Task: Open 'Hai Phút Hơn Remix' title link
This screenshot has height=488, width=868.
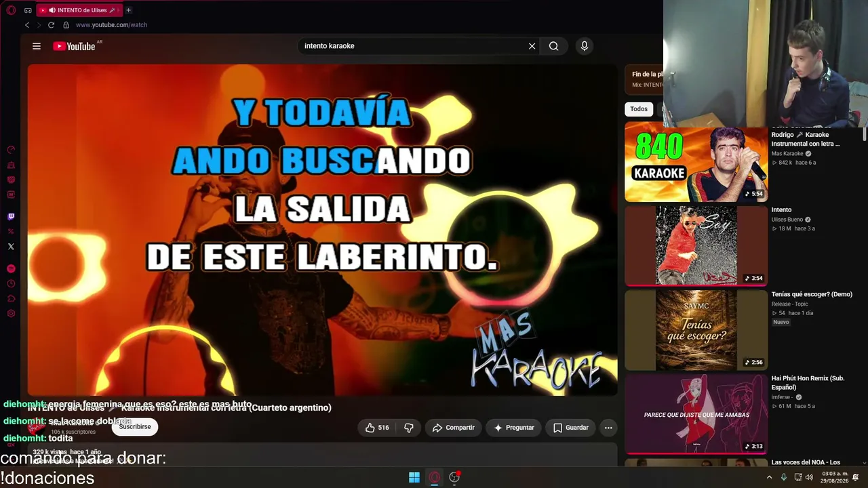Action: [808, 382]
